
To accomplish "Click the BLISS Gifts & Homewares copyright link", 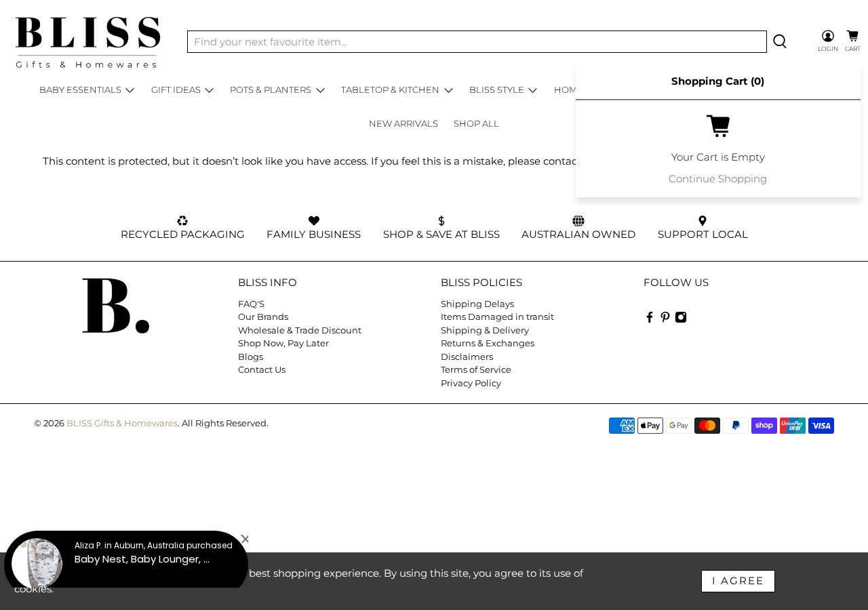I will [122, 423].
